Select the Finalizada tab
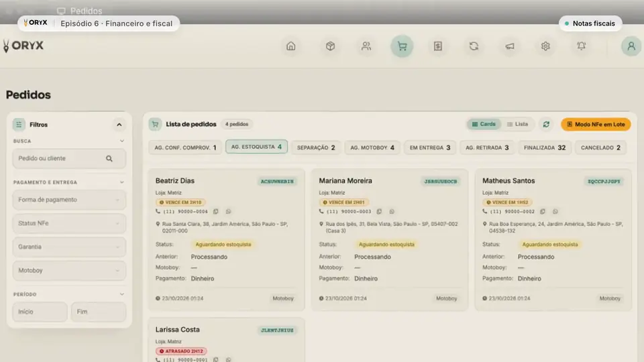The height and width of the screenshot is (362, 644). tap(545, 147)
